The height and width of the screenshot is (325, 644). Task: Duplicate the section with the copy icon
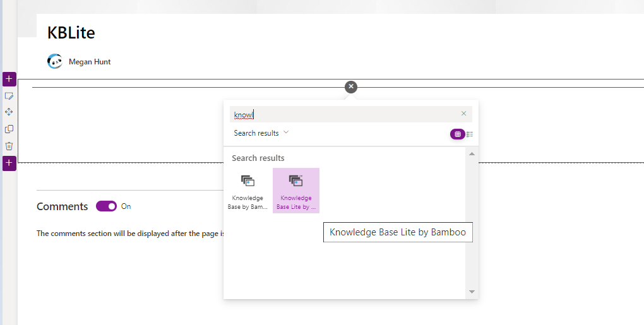tap(9, 129)
